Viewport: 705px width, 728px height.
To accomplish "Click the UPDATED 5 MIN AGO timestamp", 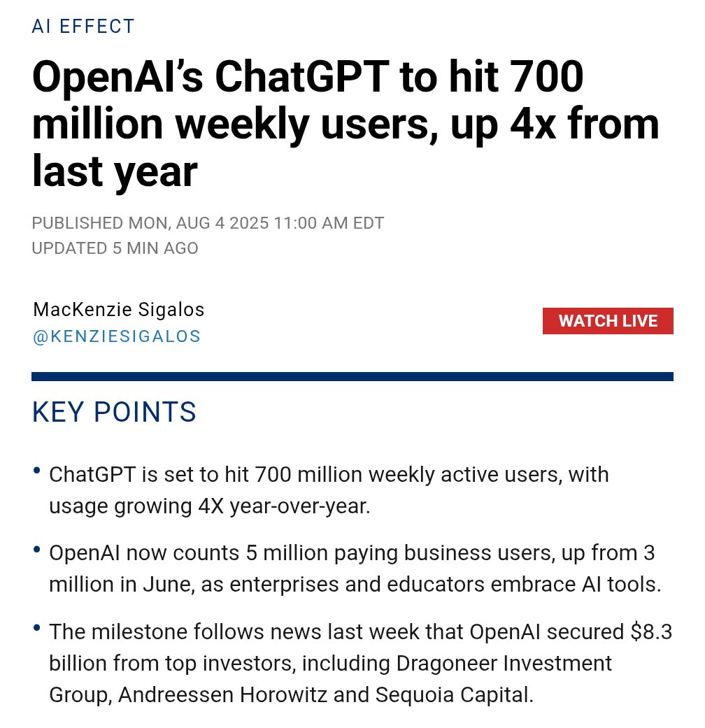I will (115, 248).
